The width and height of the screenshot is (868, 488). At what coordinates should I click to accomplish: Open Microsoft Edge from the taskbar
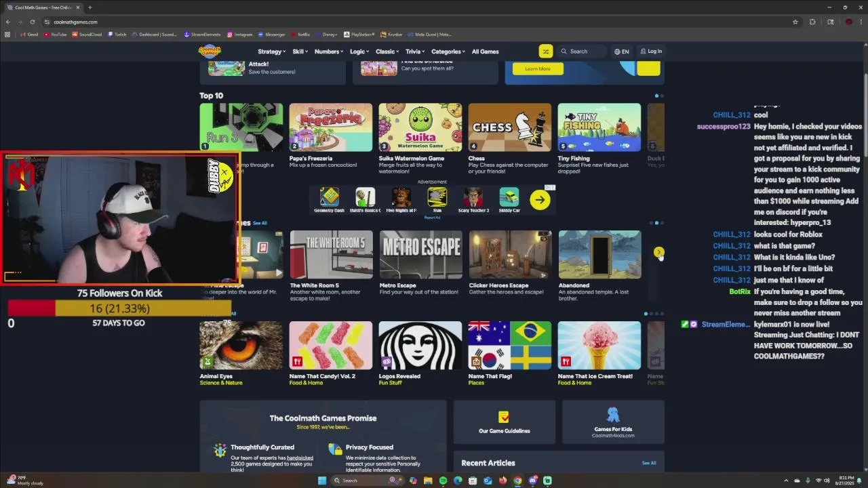(458, 481)
